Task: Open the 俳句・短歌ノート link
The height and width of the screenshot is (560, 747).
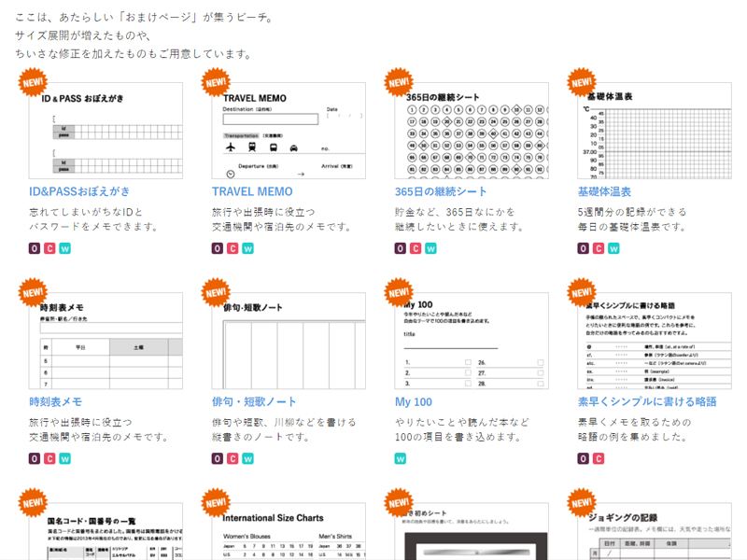Action: pyautogui.click(x=254, y=402)
